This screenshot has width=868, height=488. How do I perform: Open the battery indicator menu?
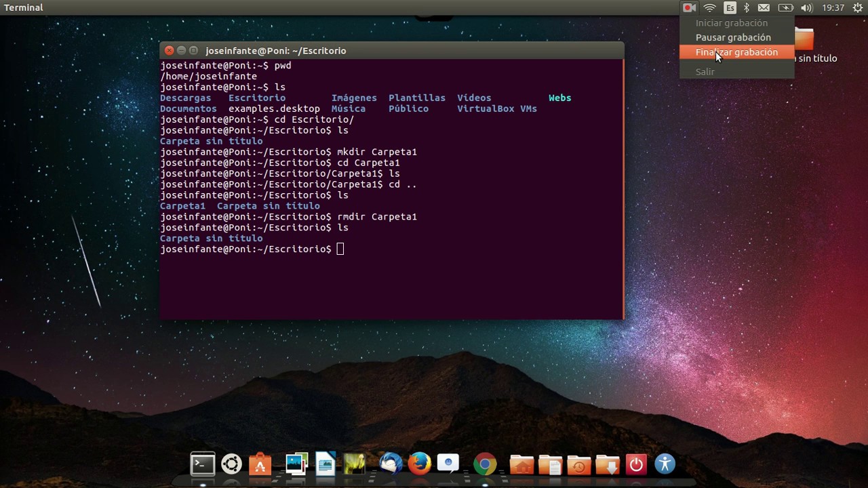point(785,7)
